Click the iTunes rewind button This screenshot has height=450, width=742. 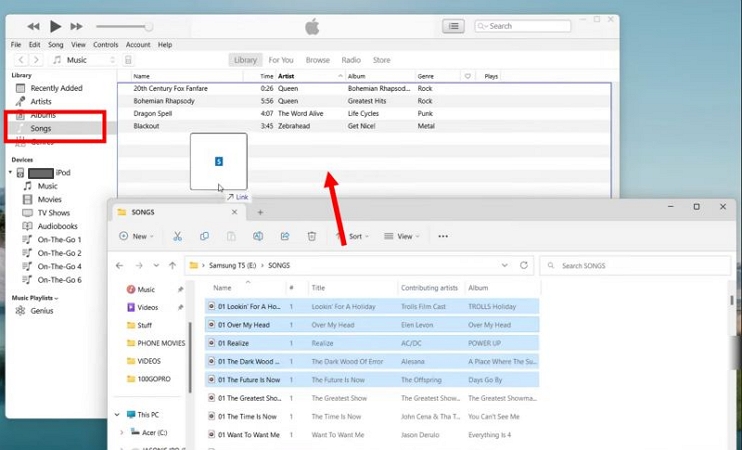click(x=33, y=26)
